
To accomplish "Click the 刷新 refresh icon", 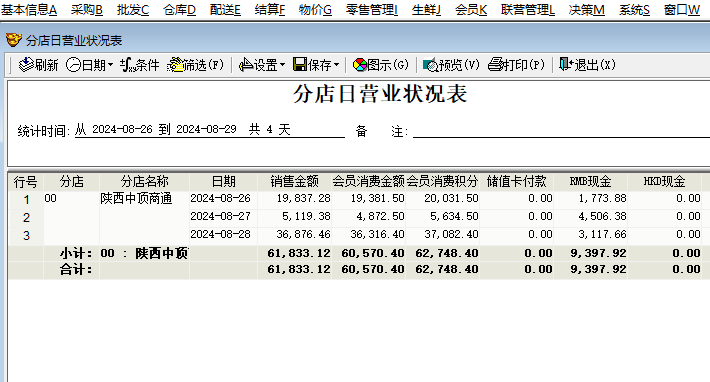I will point(26,65).
